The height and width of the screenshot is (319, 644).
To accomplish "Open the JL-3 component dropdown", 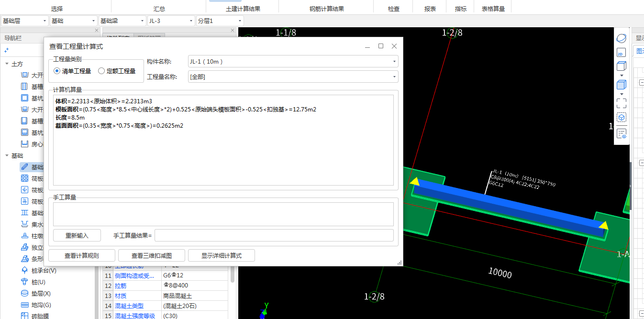I will (171, 21).
